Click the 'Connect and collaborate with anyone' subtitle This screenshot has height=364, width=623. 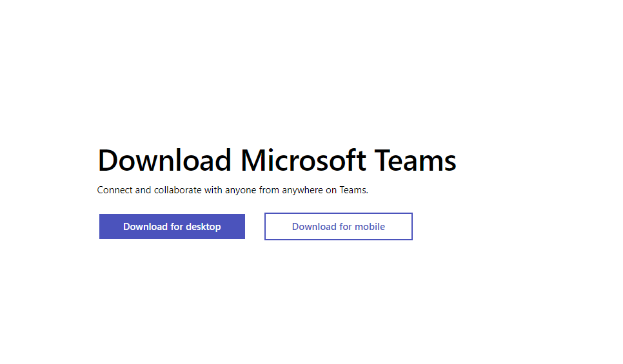[x=232, y=190]
